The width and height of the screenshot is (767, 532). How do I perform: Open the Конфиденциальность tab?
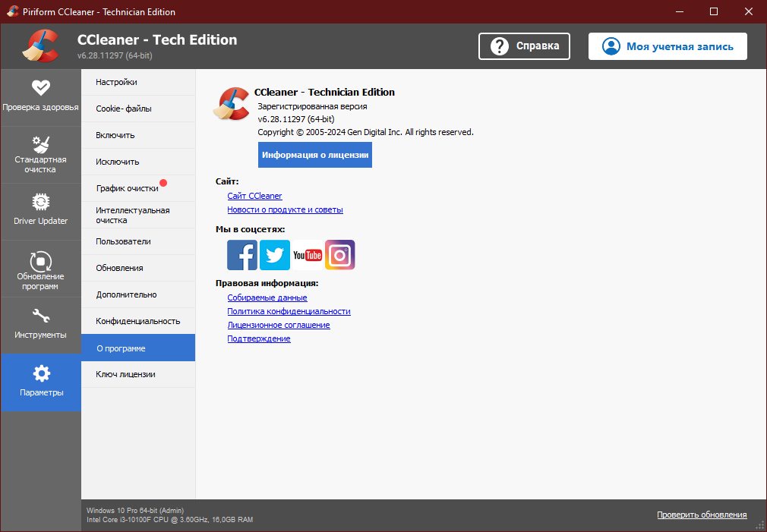[x=138, y=321]
